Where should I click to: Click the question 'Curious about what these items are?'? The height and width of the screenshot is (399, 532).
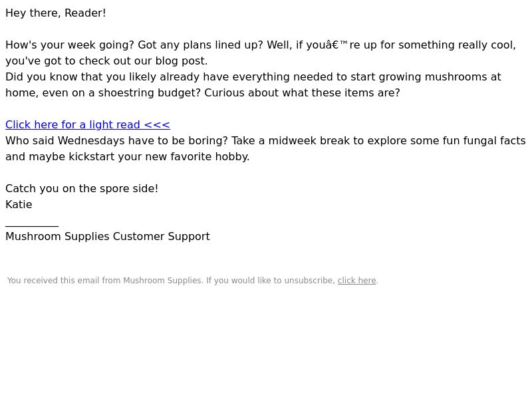click(302, 93)
